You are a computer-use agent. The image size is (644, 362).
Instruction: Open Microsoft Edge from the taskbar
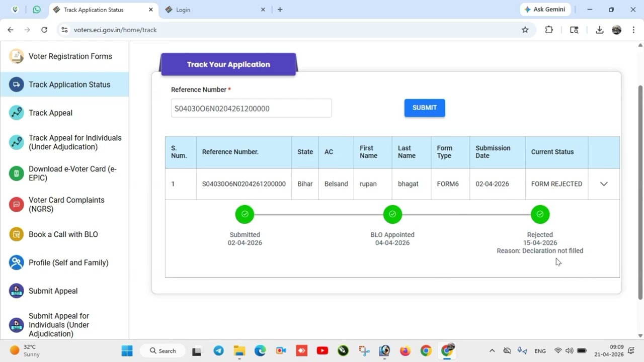click(x=260, y=351)
